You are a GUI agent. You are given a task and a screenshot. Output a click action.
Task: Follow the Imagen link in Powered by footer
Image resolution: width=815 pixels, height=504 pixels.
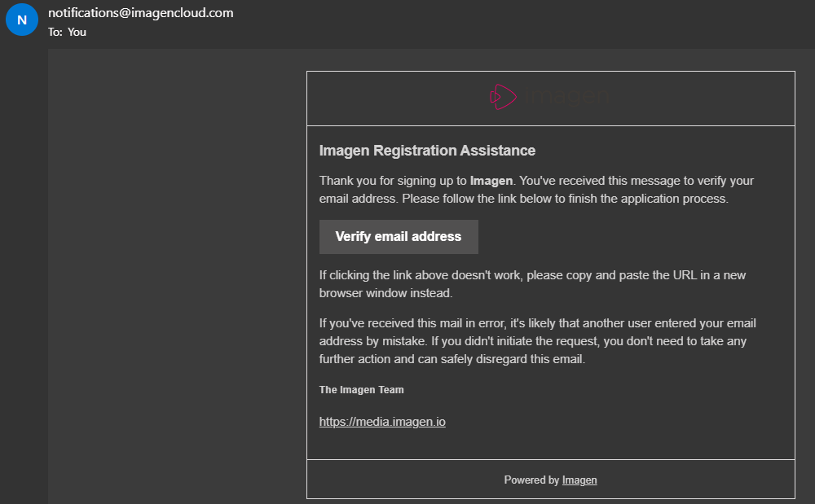pyautogui.click(x=579, y=480)
